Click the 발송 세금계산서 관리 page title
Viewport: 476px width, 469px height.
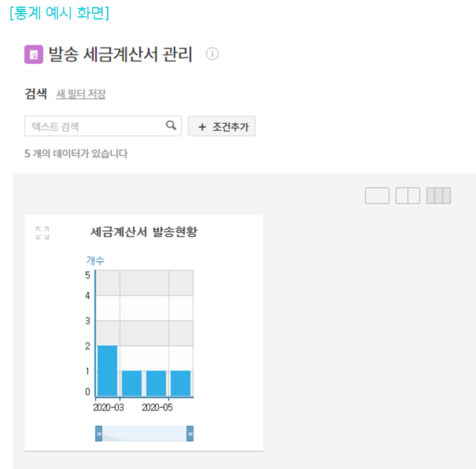tap(120, 54)
